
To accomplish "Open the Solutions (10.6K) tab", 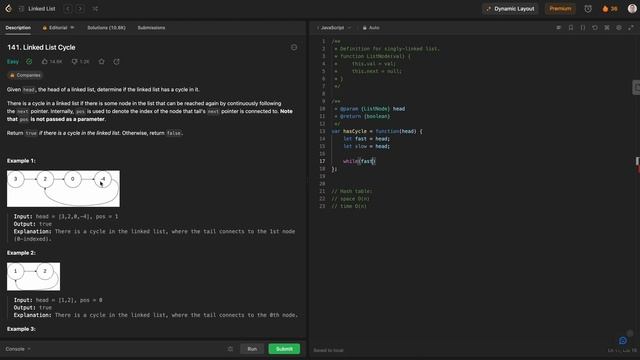I will tap(106, 28).
